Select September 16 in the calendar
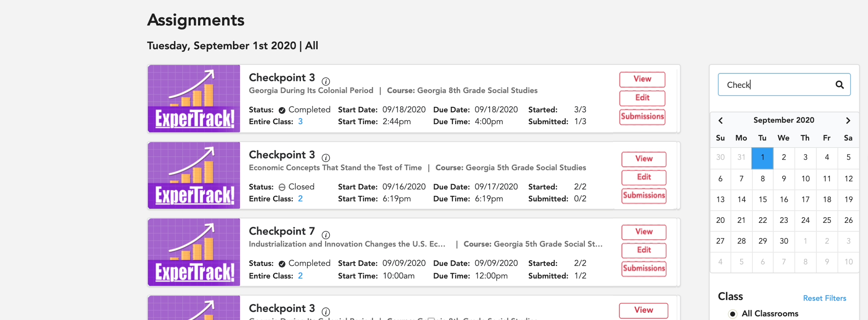Viewport: 868px width, 320px height. pos(784,199)
